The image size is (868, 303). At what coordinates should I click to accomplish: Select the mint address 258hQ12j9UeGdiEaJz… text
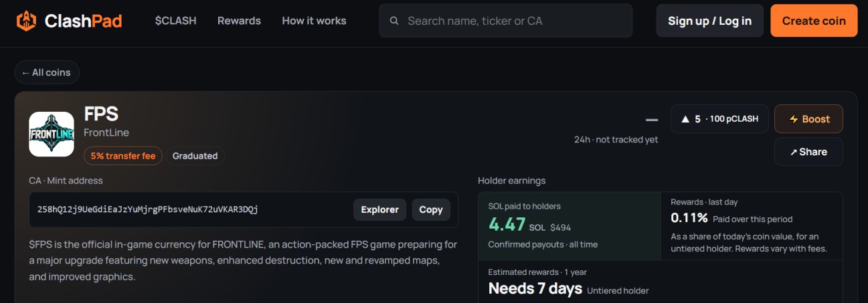148,209
